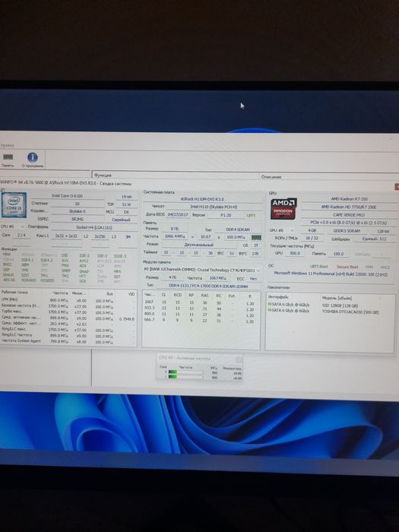Screen dimensions: 399x532
Task: Click the green icon of the SSD 128GB row
Action: (269, 304)
